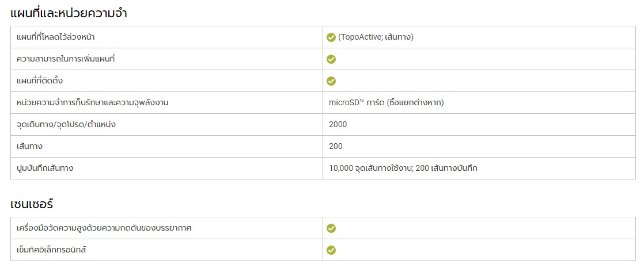644x268 pixels.
Task: Click the แผนที่ที่ติดตั้ง row label
Action: (x=39, y=81)
